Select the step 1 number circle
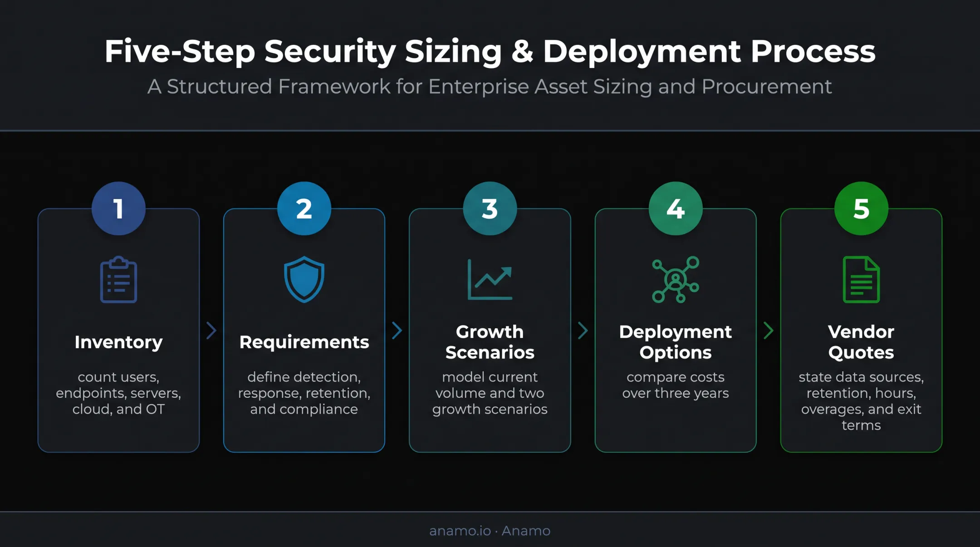This screenshot has height=547, width=980. click(x=118, y=209)
